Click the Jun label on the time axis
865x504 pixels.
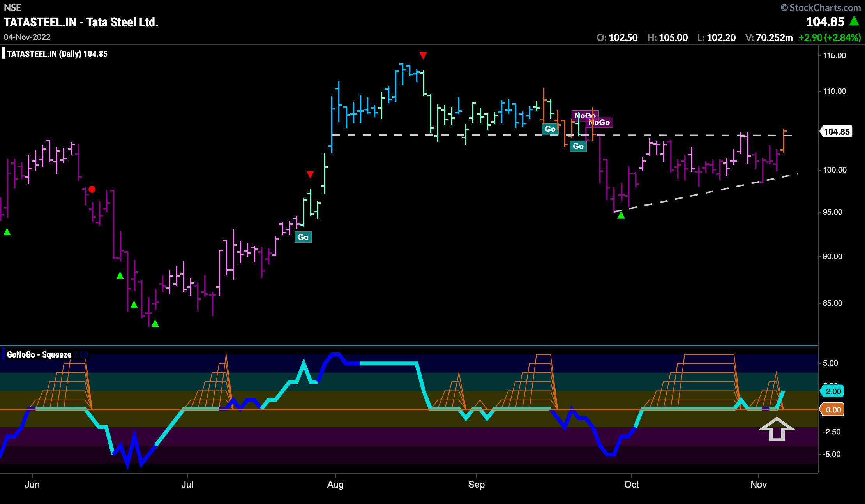click(x=32, y=485)
